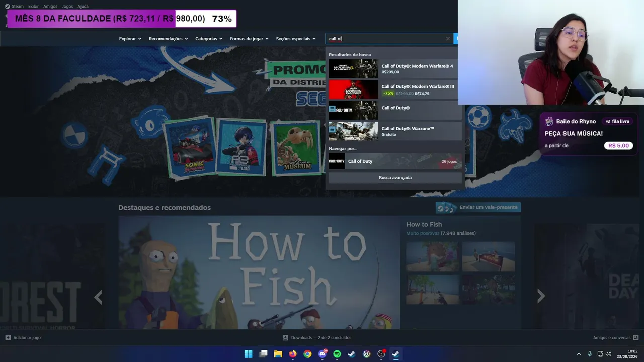Open the Downloads status bar entry
The width and height of the screenshot is (644, 362).
[x=317, y=338]
